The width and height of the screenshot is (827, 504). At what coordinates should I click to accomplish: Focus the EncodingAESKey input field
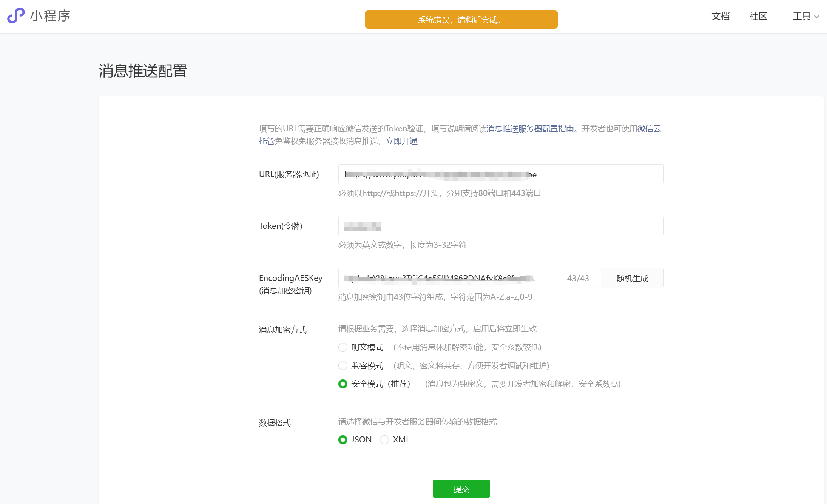click(x=468, y=278)
